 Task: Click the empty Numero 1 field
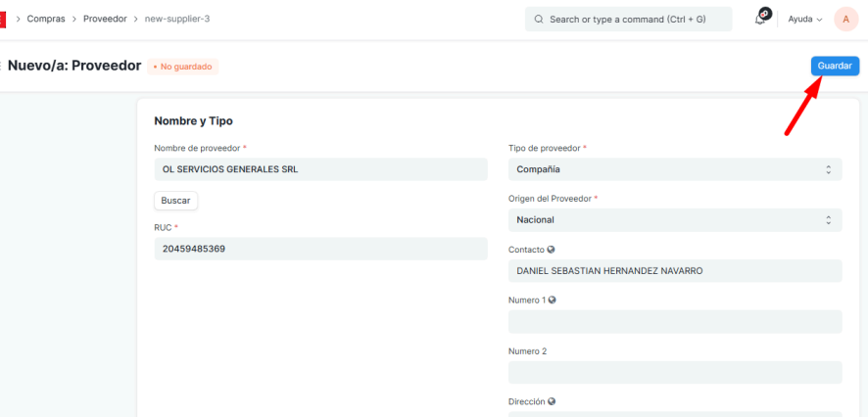[x=674, y=322]
